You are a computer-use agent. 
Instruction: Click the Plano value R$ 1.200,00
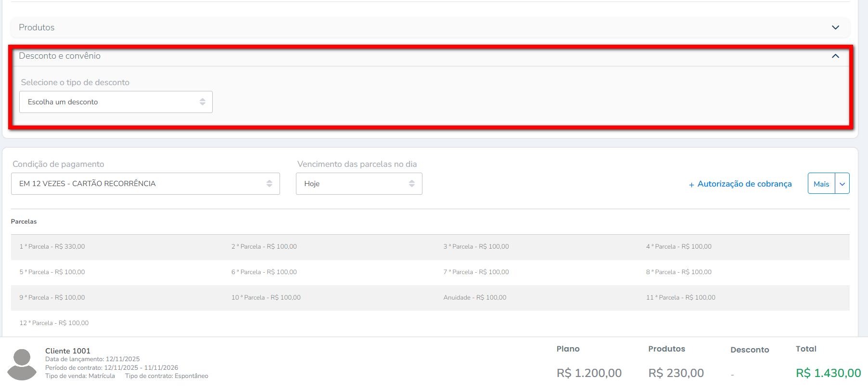[x=589, y=373]
